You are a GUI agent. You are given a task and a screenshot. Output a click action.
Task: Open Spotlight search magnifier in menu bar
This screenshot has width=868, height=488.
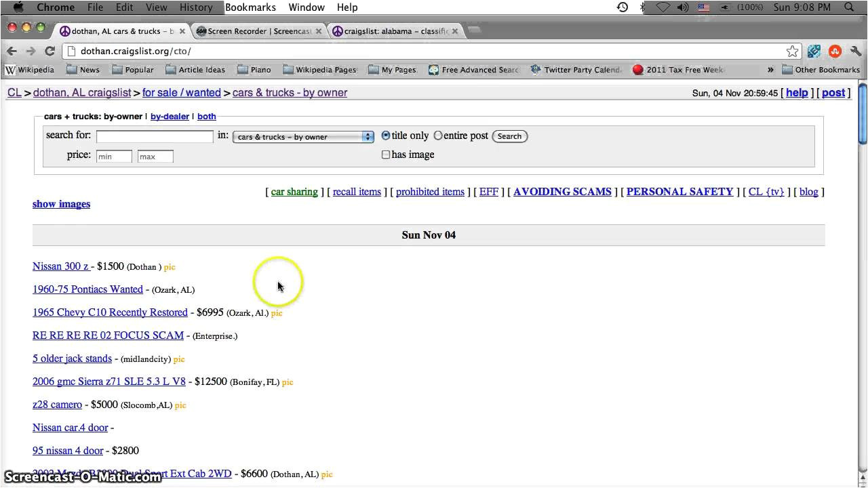[849, 7]
